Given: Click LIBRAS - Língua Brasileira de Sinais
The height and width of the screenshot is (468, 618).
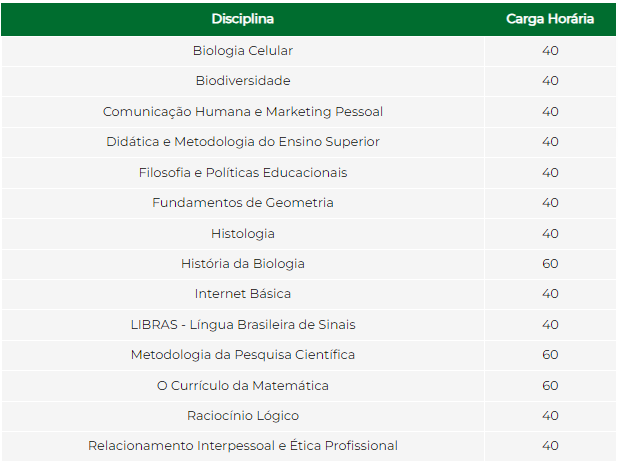Looking at the screenshot, I should pos(243,325).
